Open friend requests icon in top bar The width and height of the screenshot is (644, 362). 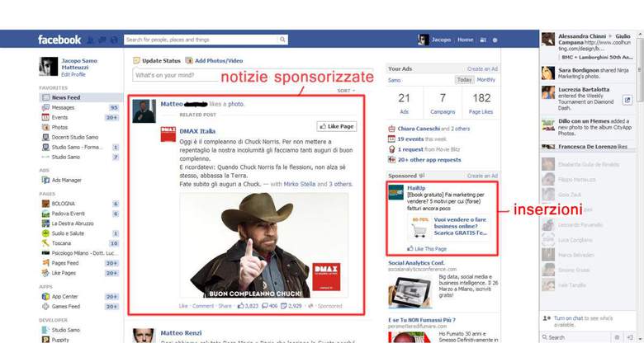coord(90,40)
